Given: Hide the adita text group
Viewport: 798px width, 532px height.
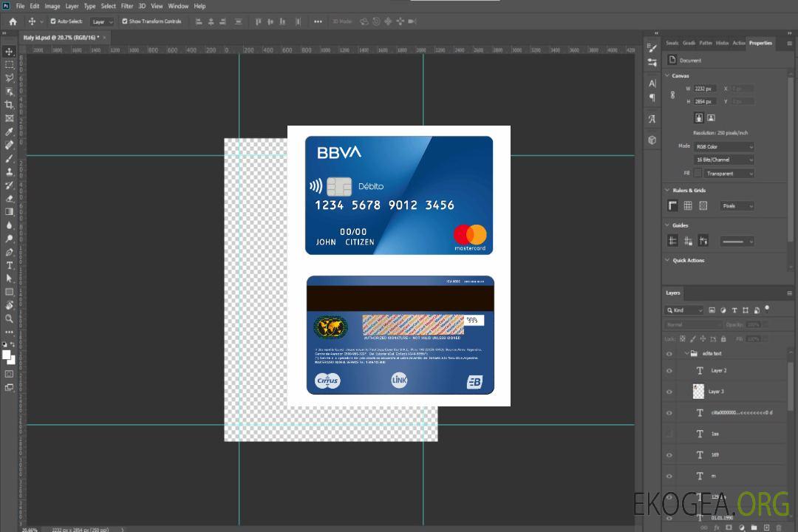Looking at the screenshot, I should [x=669, y=354].
